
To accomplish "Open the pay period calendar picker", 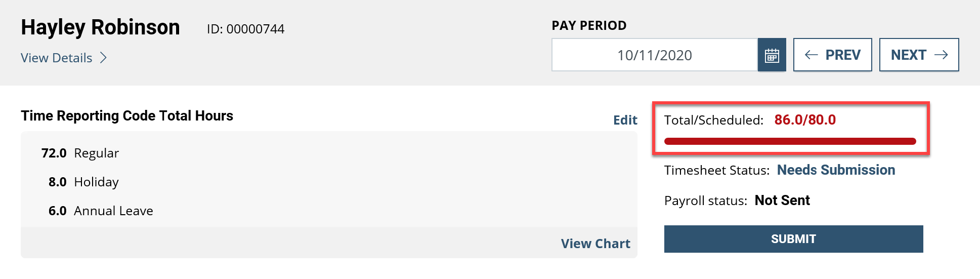I will (772, 55).
